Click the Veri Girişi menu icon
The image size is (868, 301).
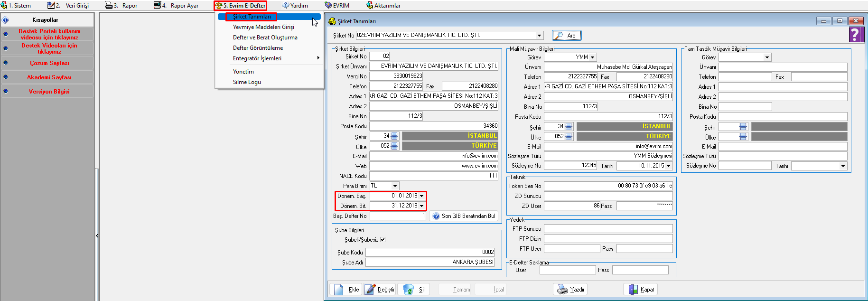tap(51, 6)
